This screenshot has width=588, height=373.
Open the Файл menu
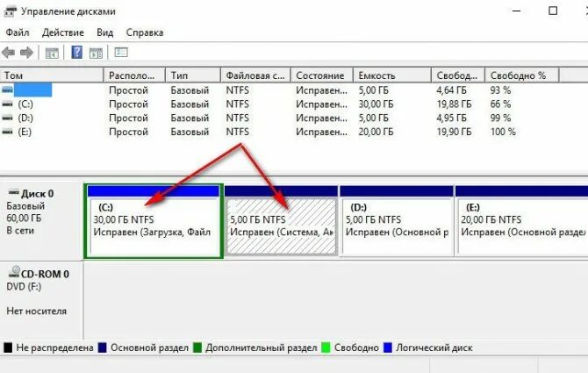coord(18,32)
